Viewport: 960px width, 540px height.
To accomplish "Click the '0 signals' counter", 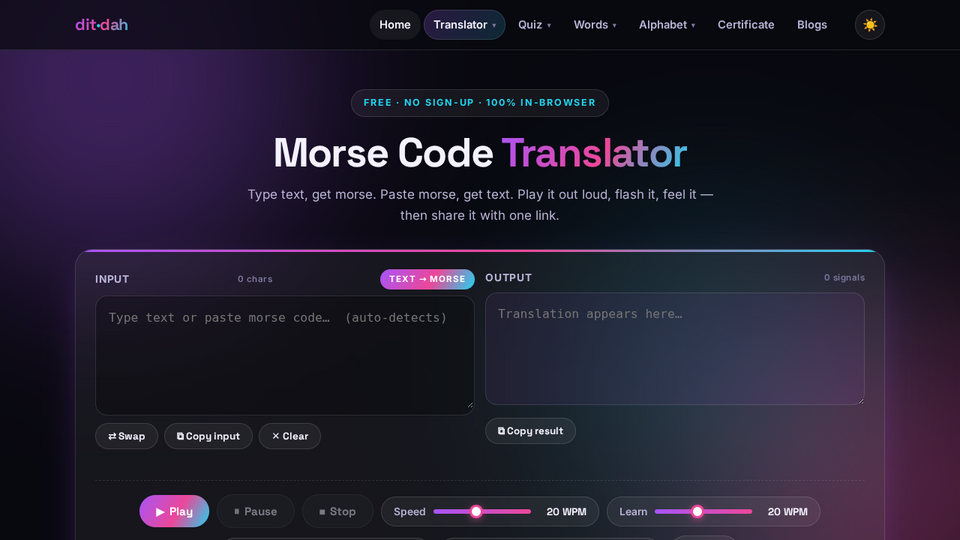I will (844, 278).
